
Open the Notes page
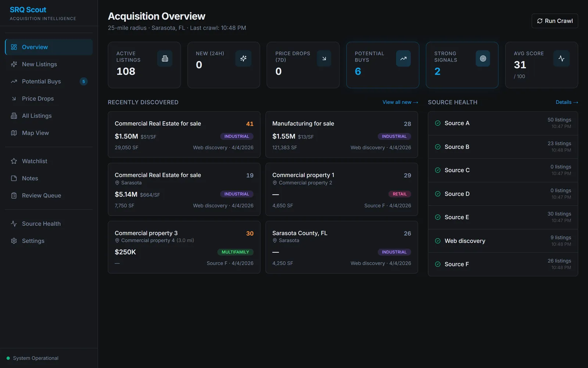click(x=49, y=178)
